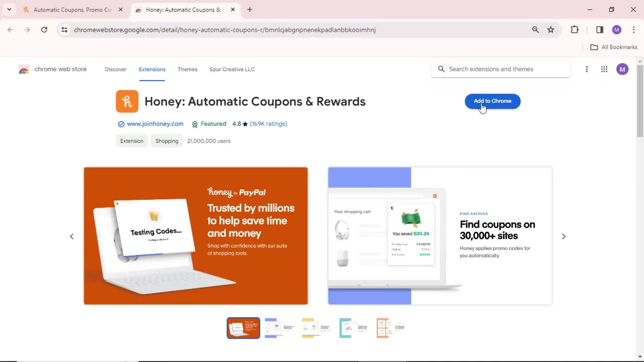Image resolution: width=644 pixels, height=362 pixels.
Task: Click the Honey extension orange logo
Action: 127,101
